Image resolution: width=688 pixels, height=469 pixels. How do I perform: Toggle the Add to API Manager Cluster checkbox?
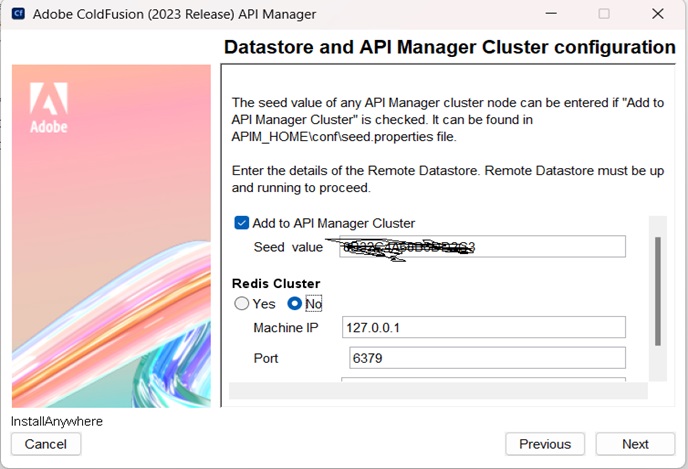point(241,223)
